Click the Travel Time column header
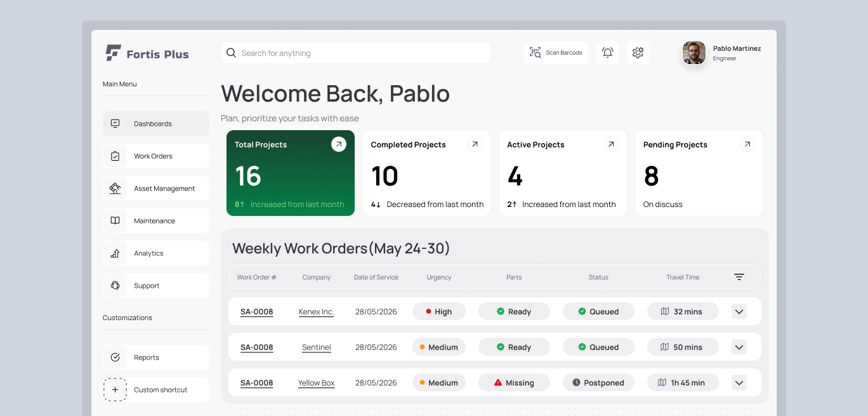 [x=683, y=278]
